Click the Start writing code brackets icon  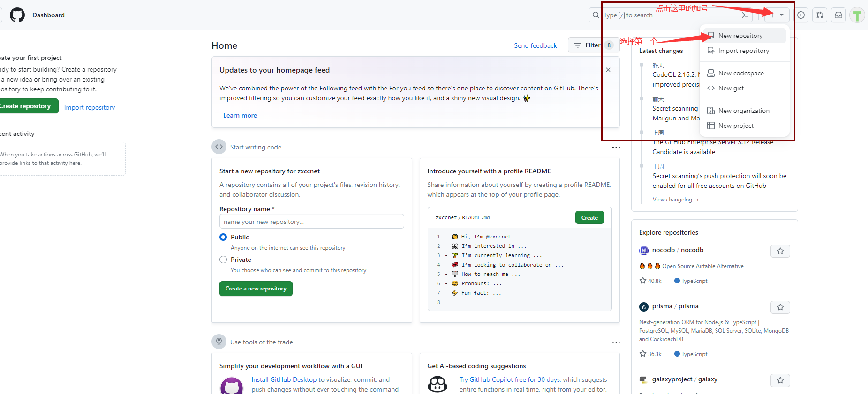219,147
